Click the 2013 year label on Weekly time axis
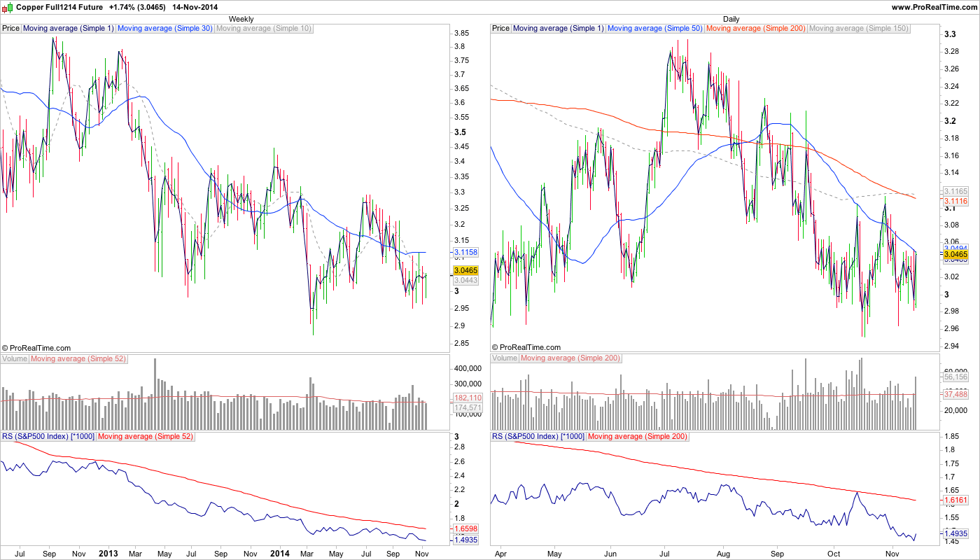This screenshot has height=560, width=980. [x=108, y=553]
